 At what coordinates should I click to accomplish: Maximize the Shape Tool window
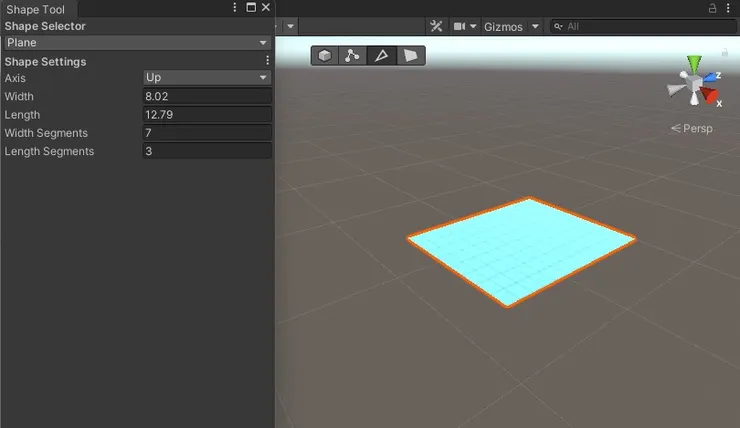(x=251, y=7)
